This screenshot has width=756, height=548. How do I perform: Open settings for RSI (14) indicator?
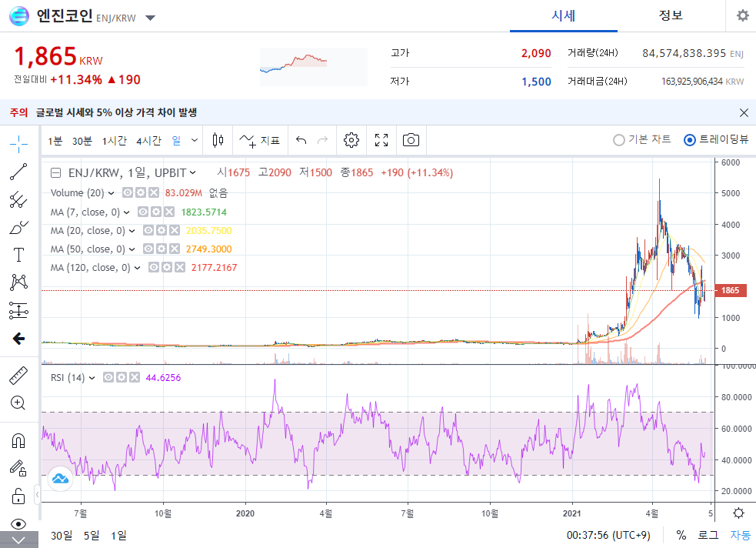(121, 377)
